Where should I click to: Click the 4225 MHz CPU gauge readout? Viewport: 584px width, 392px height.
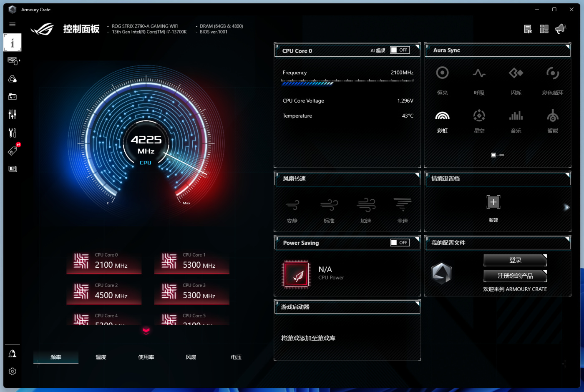click(146, 144)
